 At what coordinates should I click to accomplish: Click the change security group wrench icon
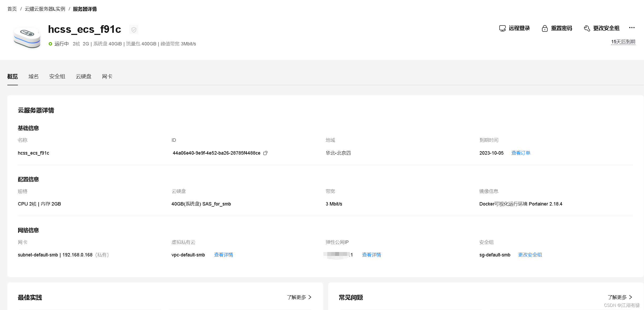pyautogui.click(x=587, y=28)
